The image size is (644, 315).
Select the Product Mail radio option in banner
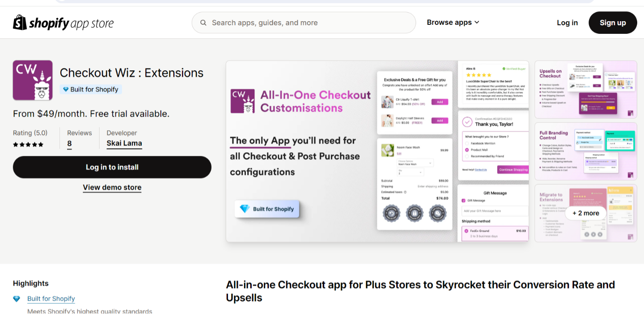467,150
